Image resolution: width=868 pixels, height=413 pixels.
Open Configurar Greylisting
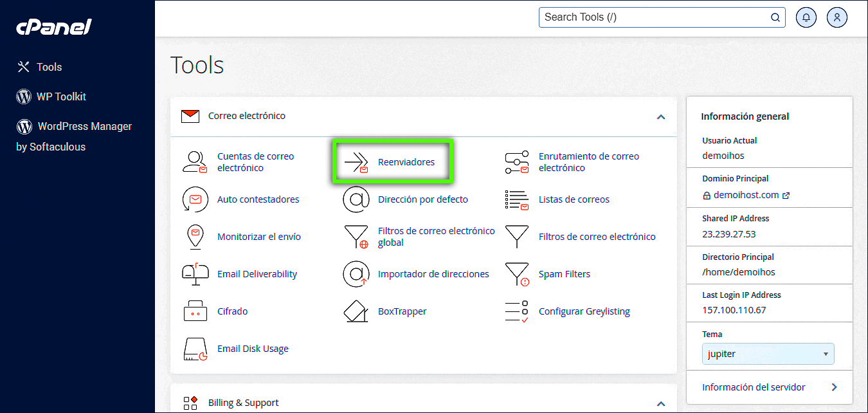click(x=584, y=311)
